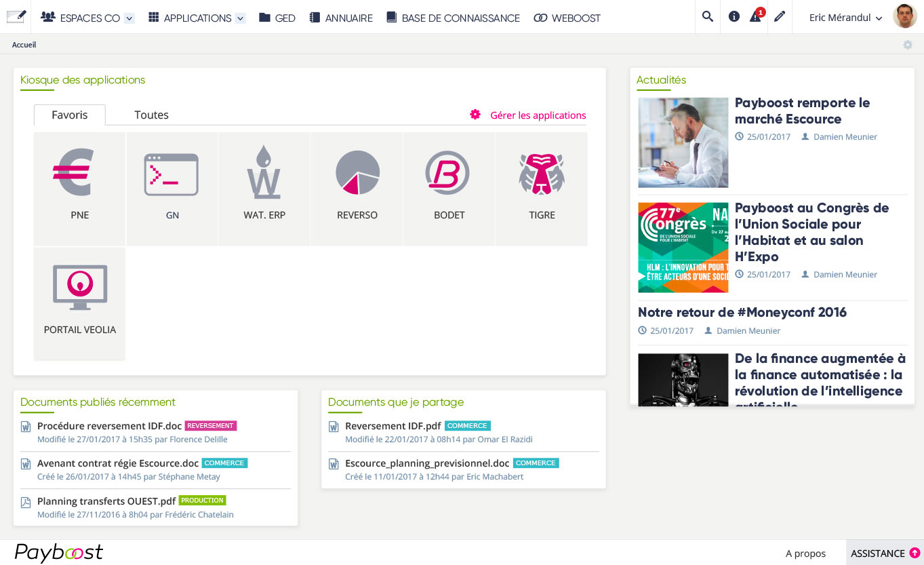Open Notre retour de #Moneyconf 2016 article

pyautogui.click(x=742, y=313)
